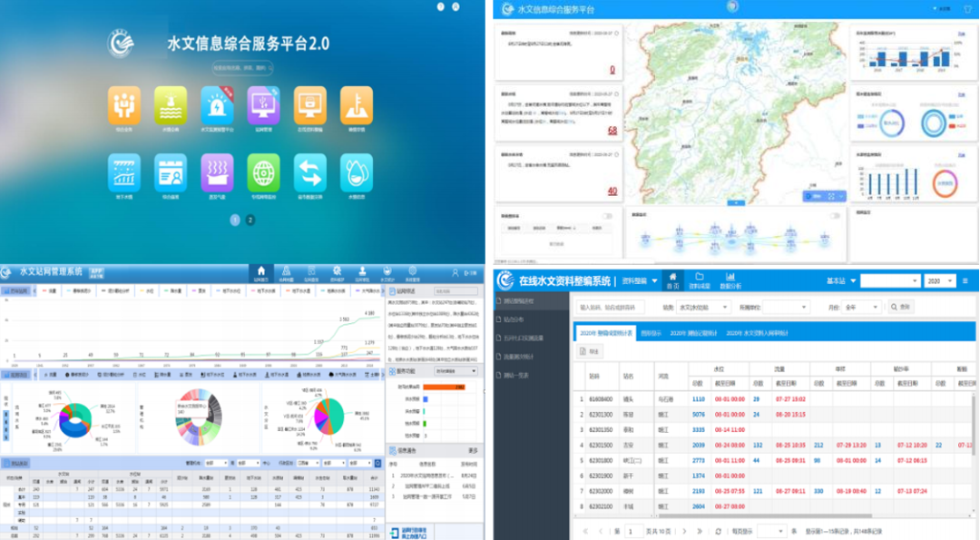Click the 62301500 station code cell
This screenshot has width=980, height=540.
point(600,445)
